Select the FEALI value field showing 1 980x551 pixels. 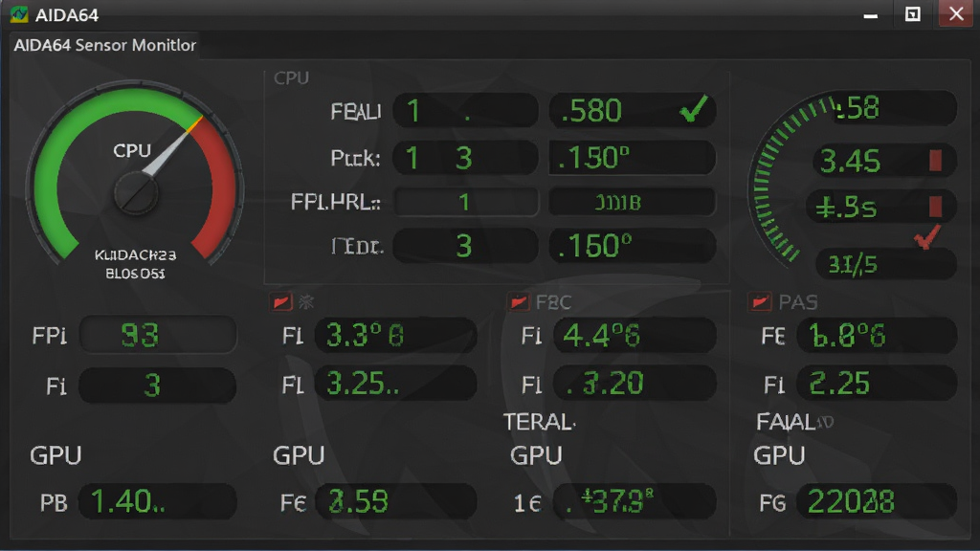[465, 111]
